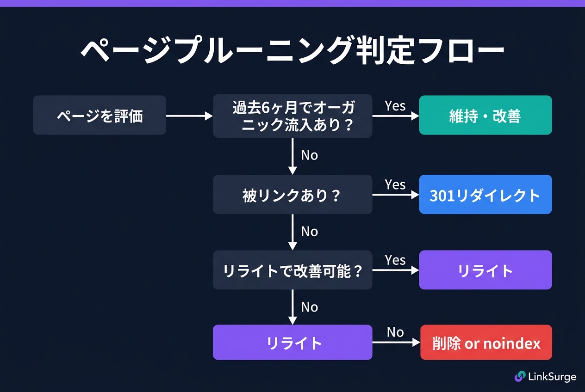Select the green 維持・改善 box
Image resolution: width=585 pixels, height=392 pixels.
point(485,116)
